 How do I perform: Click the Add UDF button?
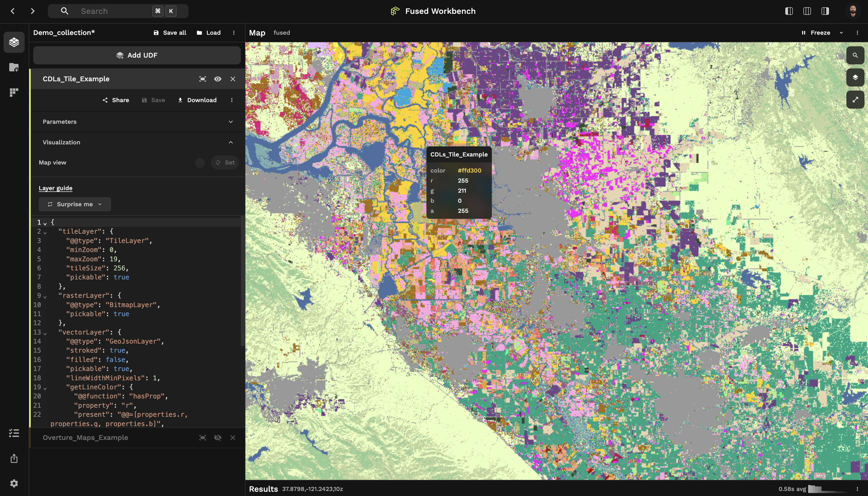click(x=137, y=55)
